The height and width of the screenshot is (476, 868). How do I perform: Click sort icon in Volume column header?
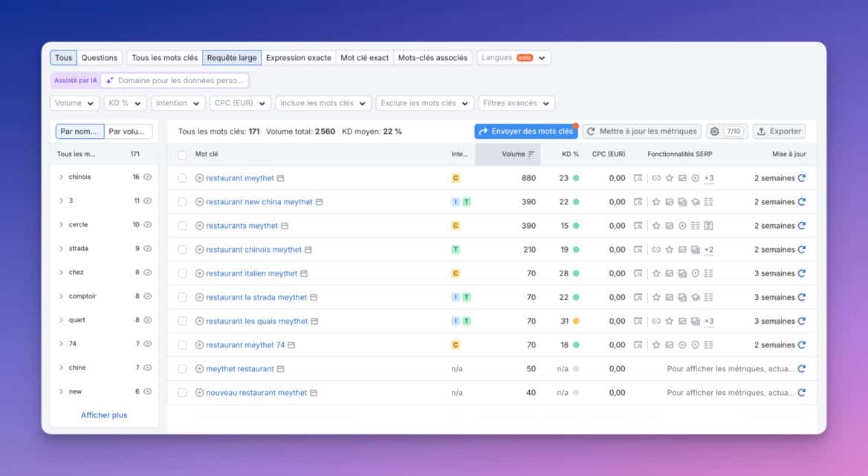(x=531, y=154)
